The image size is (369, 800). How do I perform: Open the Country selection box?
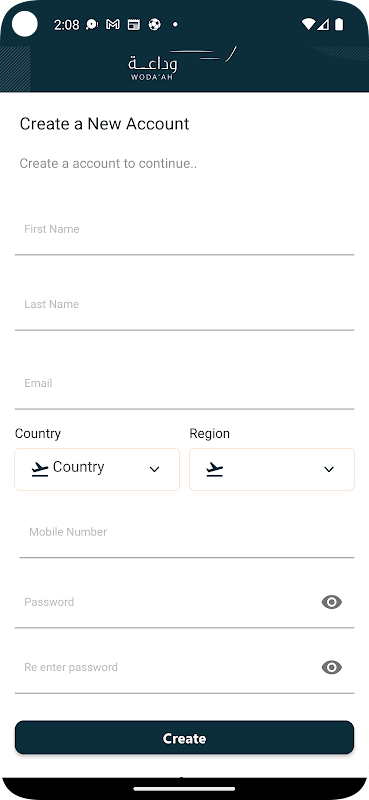click(x=97, y=469)
